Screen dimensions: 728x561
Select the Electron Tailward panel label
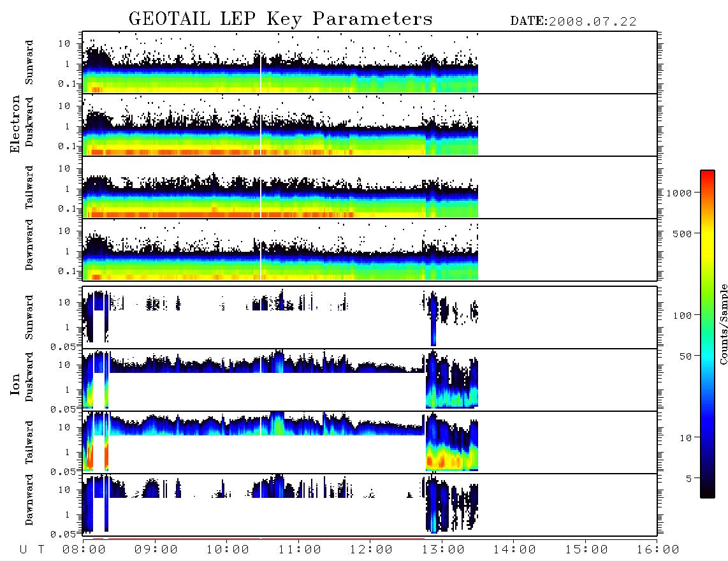click(x=29, y=187)
